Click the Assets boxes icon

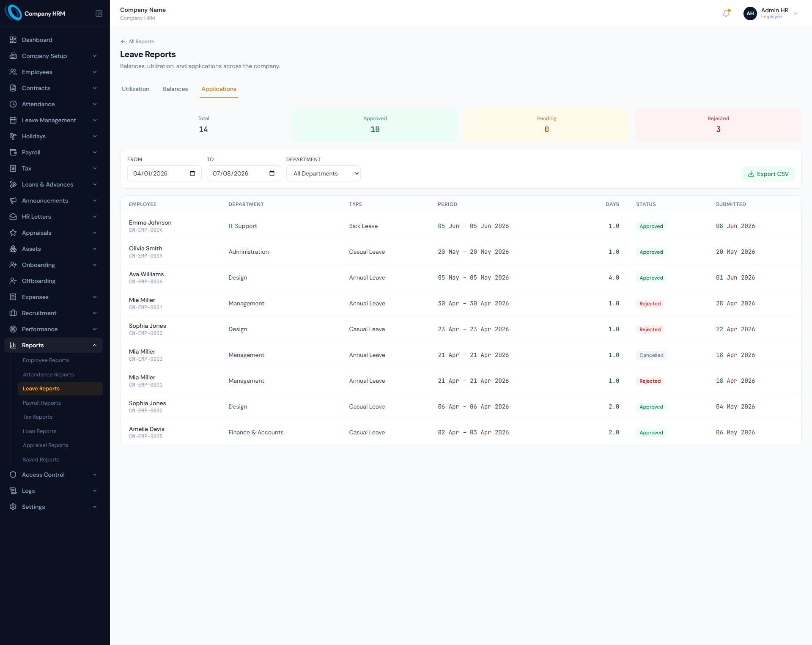pyautogui.click(x=13, y=249)
